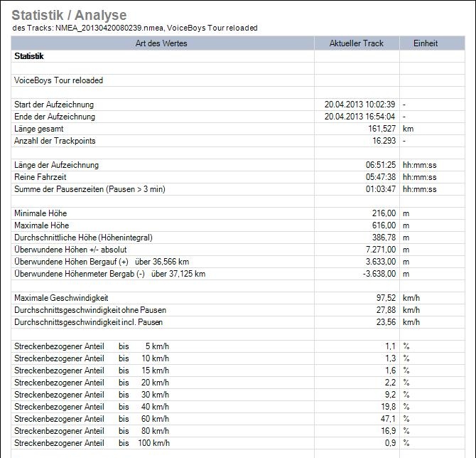Select 'Durchschnittsgeschwindigkeit incl. Pausen' row label
This screenshot has width=476, height=458.
(88, 322)
